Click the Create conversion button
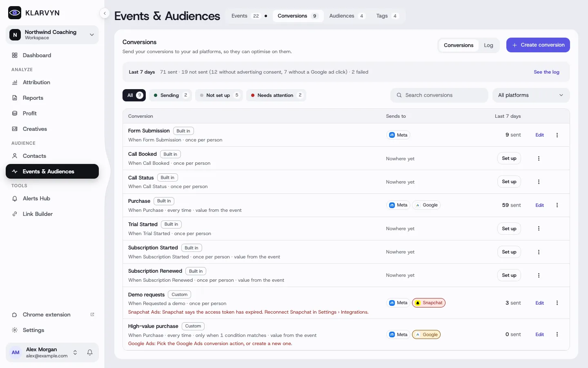This screenshot has width=588, height=368. (x=538, y=45)
